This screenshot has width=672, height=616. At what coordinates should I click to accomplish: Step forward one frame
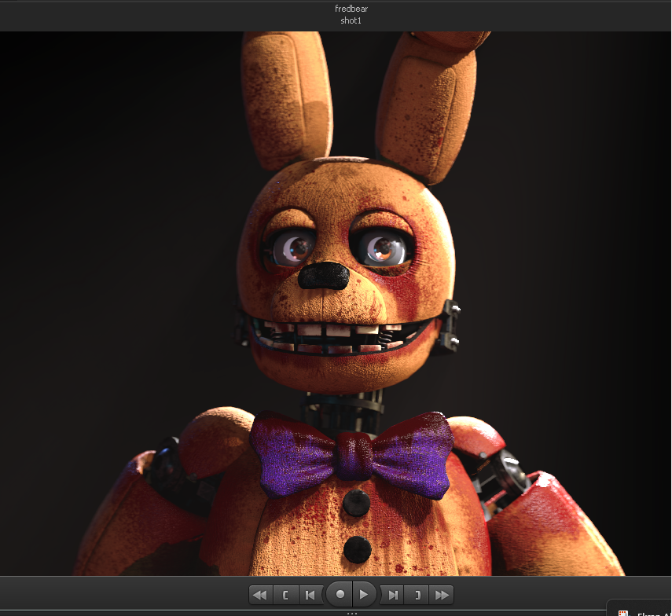(x=392, y=595)
